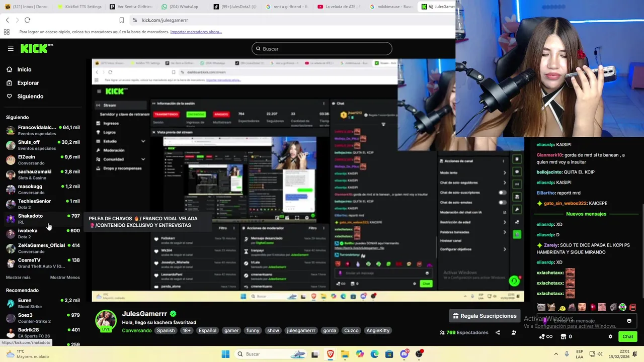The image size is (644, 362).
Task: Click the AngieKitty tag
Action: coord(378,330)
